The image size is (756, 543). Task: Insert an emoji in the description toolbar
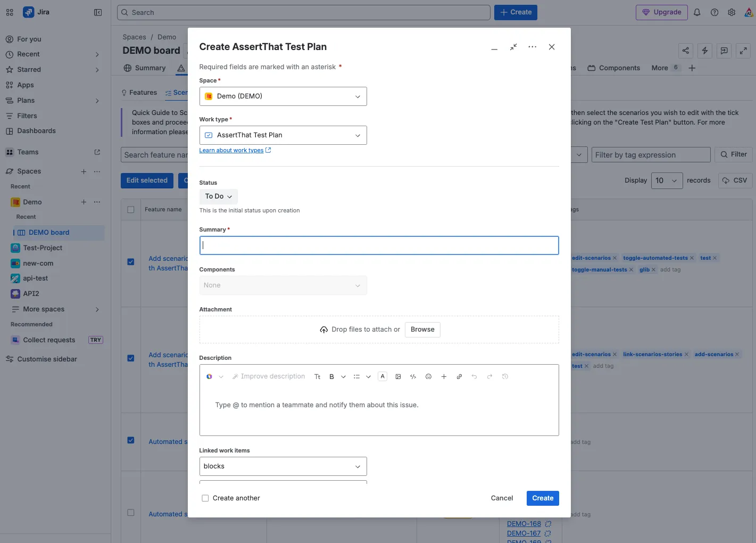(428, 376)
